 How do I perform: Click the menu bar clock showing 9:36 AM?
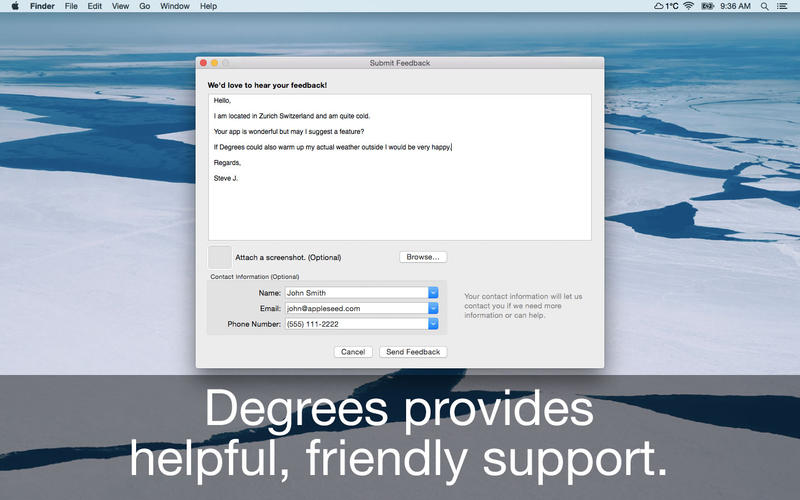[735, 6]
